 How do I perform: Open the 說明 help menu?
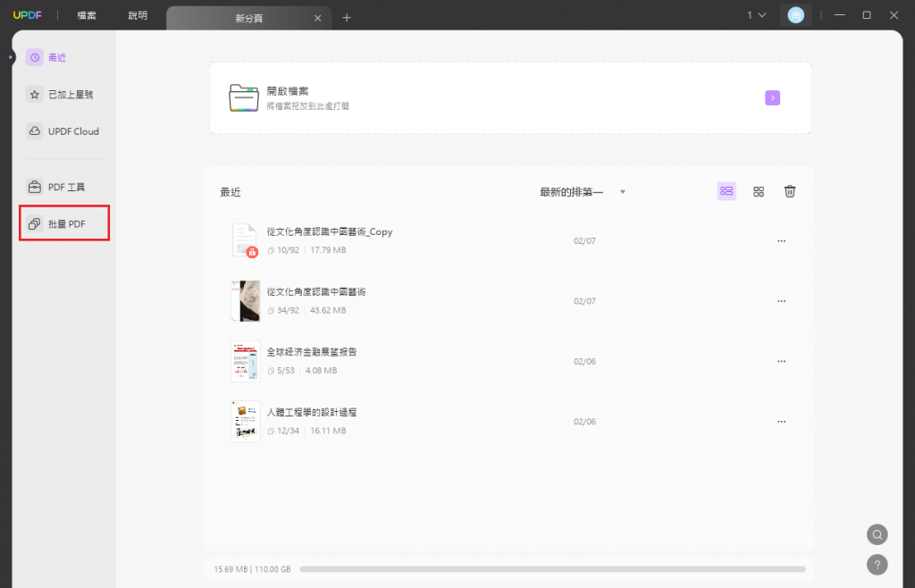pyautogui.click(x=138, y=16)
